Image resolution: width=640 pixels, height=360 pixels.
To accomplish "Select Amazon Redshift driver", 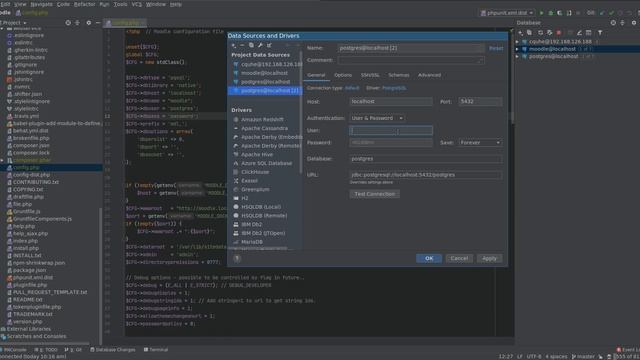I will pyautogui.click(x=262, y=120).
